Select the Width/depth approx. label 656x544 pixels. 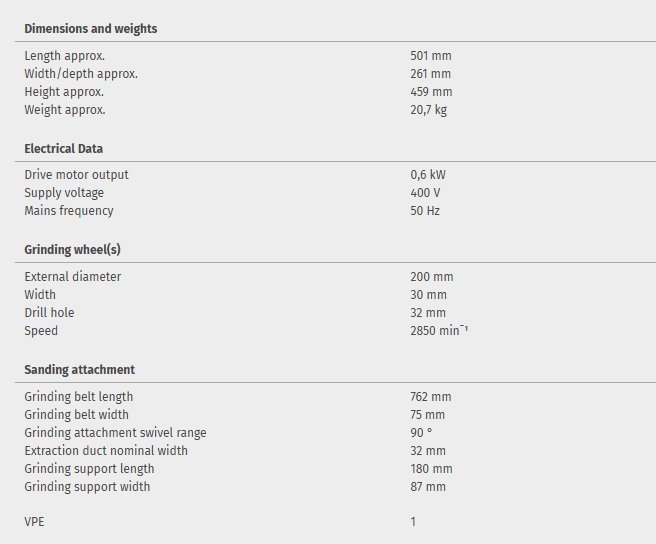81,74
